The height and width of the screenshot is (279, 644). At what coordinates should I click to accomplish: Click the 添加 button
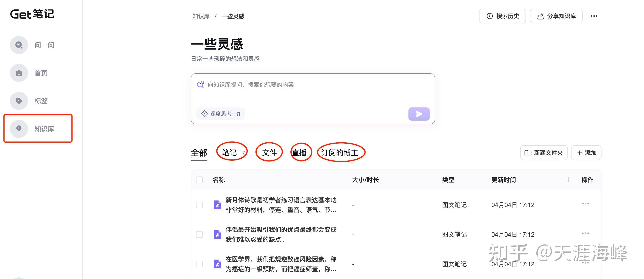click(x=586, y=153)
